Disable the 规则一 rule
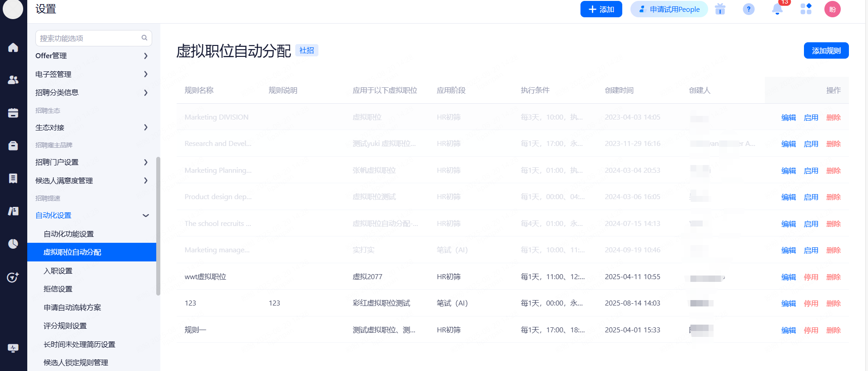This screenshot has height=371, width=868. click(x=811, y=330)
